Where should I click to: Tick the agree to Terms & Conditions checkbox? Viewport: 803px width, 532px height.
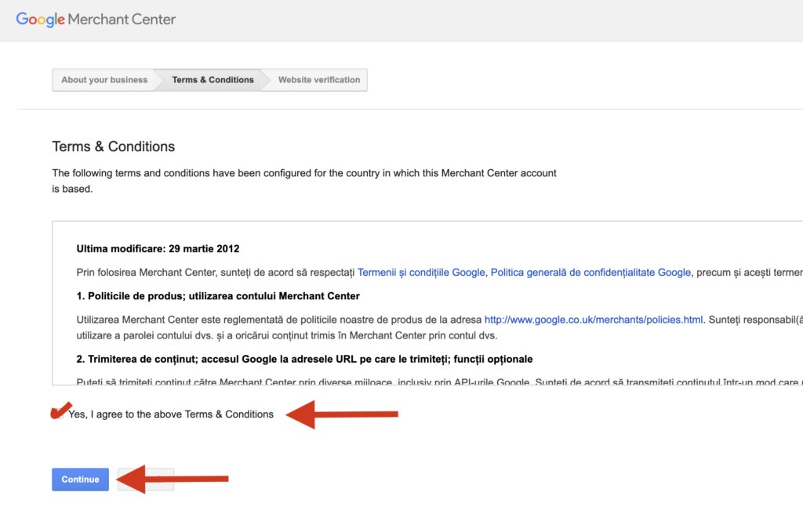click(58, 414)
